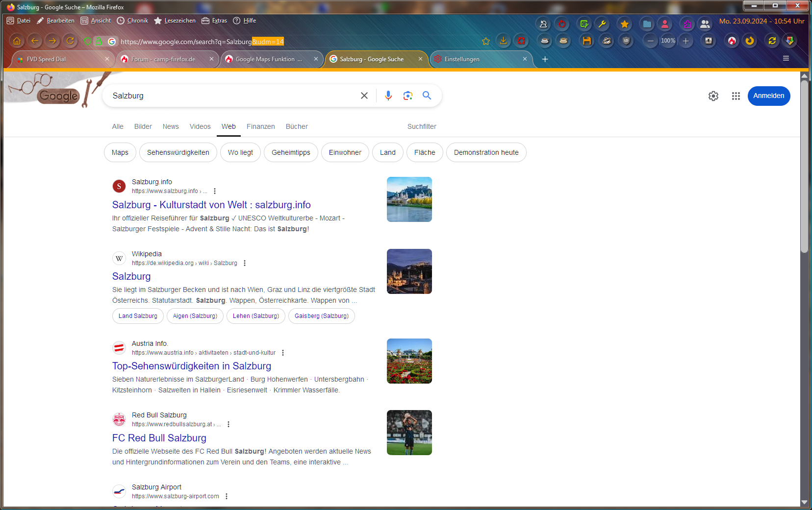This screenshot has width=812, height=510.
Task: Open Google apps grid
Action: tap(736, 96)
